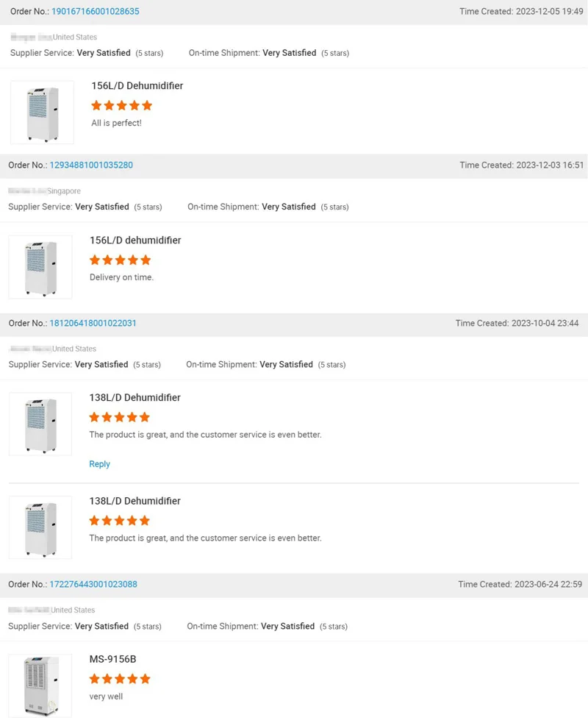Image resolution: width=588 pixels, height=723 pixels.
Task: Click the Reply link
Action: tap(99, 464)
